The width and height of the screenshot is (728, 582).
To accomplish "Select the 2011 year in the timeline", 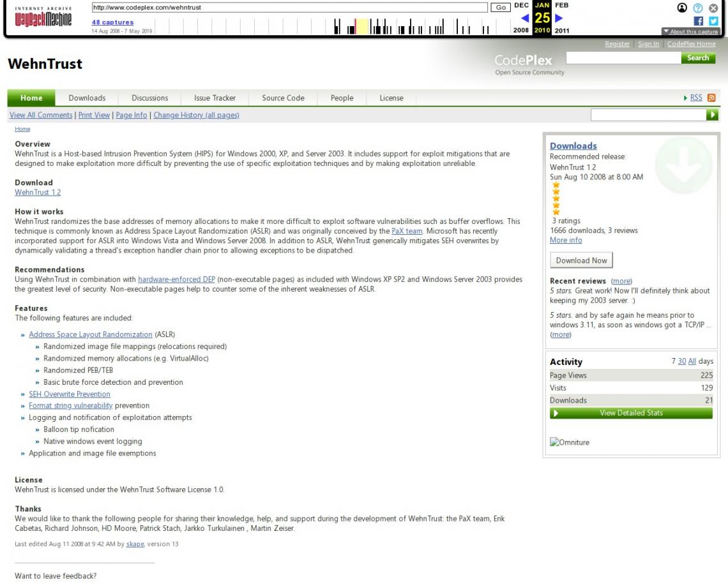I will (562, 30).
